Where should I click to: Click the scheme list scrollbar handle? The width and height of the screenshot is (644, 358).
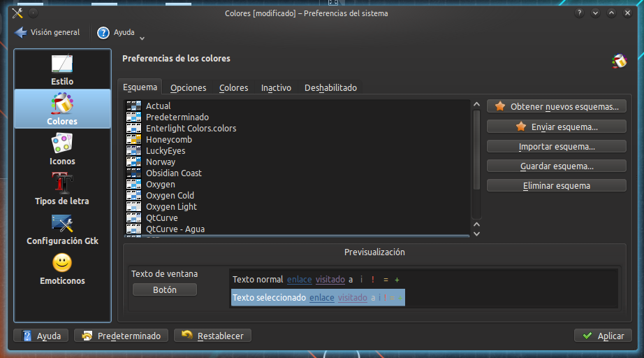pyautogui.click(x=476, y=150)
